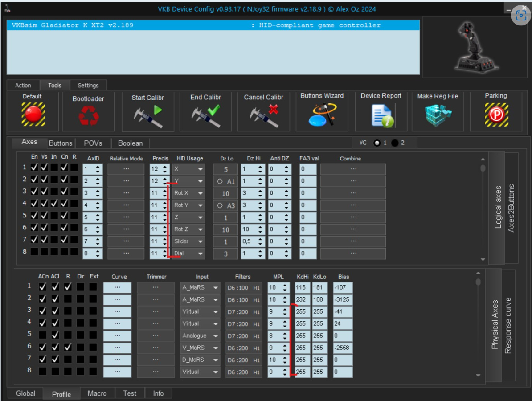The height and width of the screenshot is (401, 532).
Task: Open Input dropdown showing D_MaRS
Action: (200, 360)
